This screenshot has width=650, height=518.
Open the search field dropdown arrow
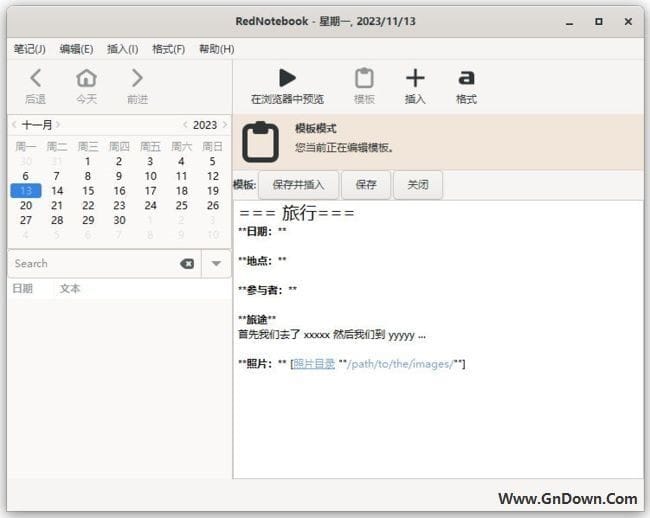coord(216,264)
